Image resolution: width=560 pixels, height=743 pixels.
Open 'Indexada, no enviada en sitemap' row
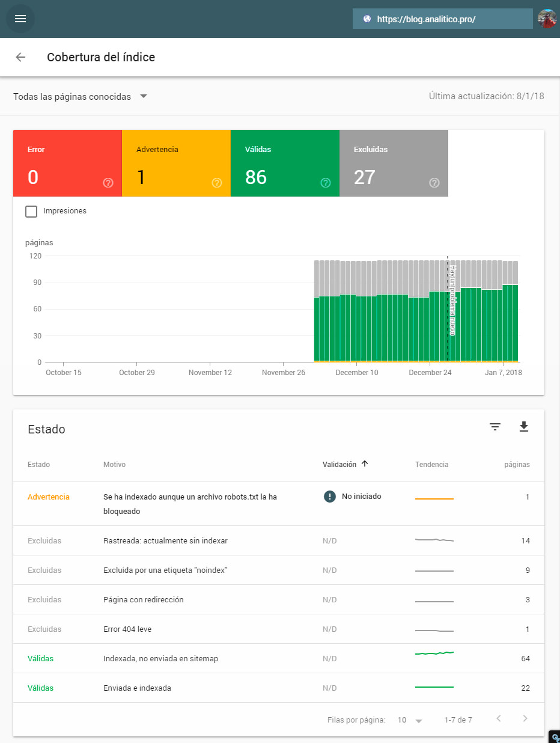tap(279, 658)
